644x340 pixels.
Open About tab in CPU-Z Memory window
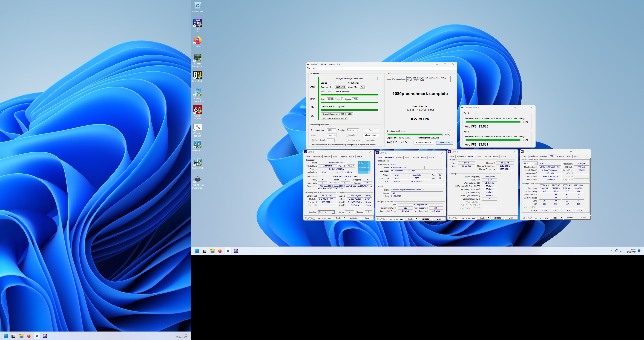[503, 157]
